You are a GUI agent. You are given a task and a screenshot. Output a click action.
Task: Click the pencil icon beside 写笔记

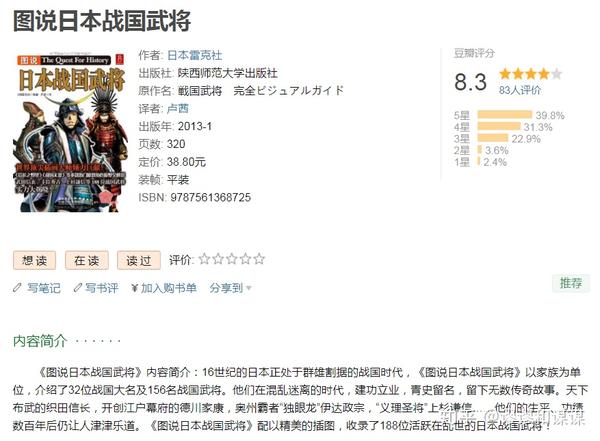[17, 287]
